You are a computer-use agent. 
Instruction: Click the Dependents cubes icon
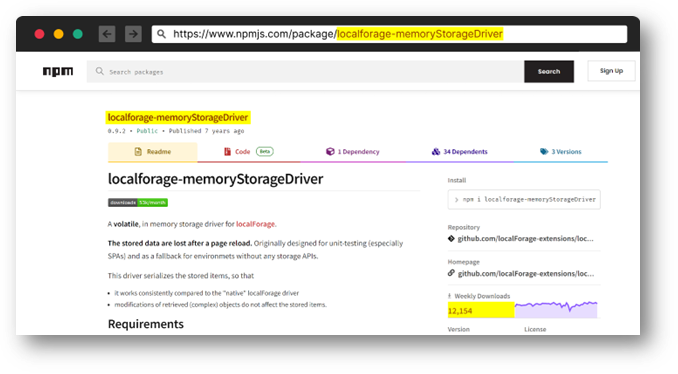tap(435, 151)
